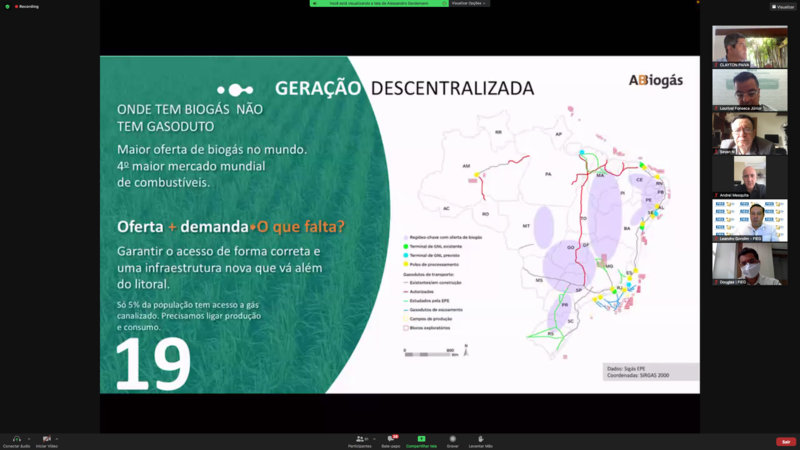Click the Recording indicator at top left

click(24, 6)
